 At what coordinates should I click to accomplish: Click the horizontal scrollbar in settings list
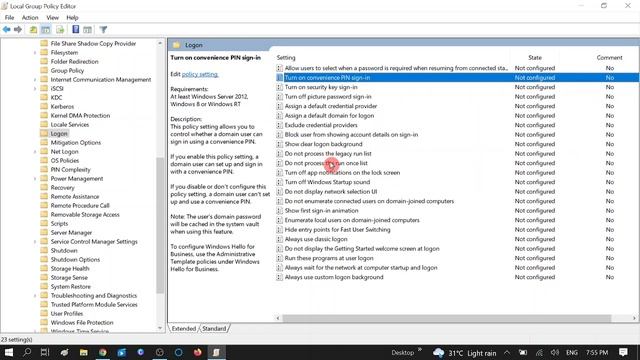tap(447, 318)
